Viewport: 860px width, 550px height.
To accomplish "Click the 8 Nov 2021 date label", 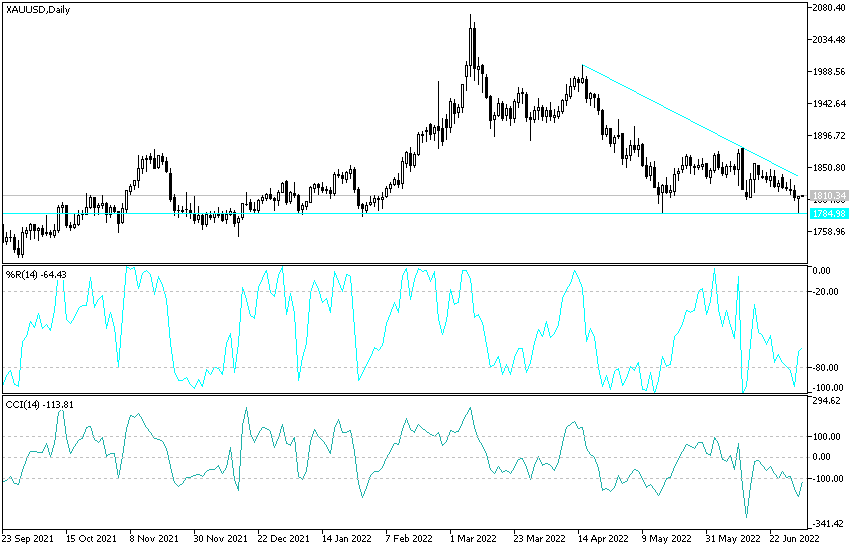I will 154,538.
